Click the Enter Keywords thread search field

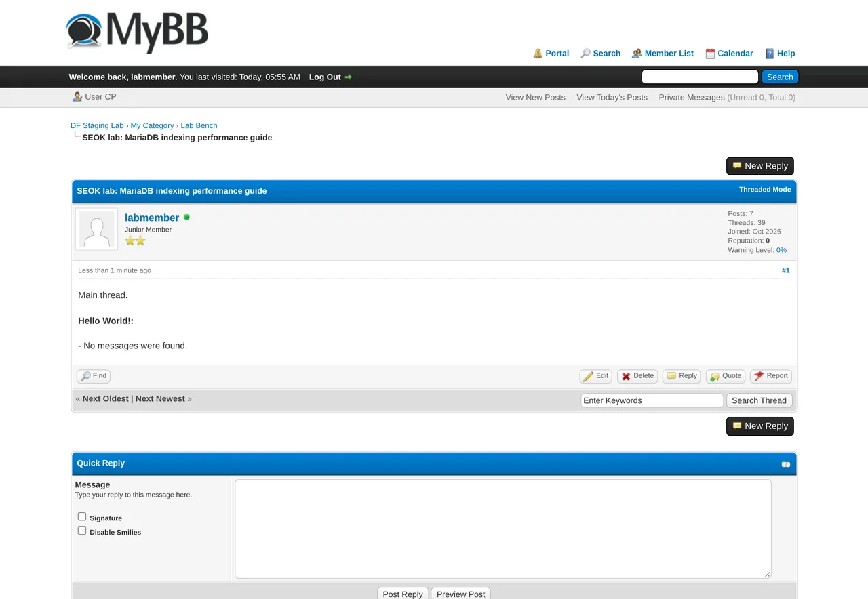[652, 400]
